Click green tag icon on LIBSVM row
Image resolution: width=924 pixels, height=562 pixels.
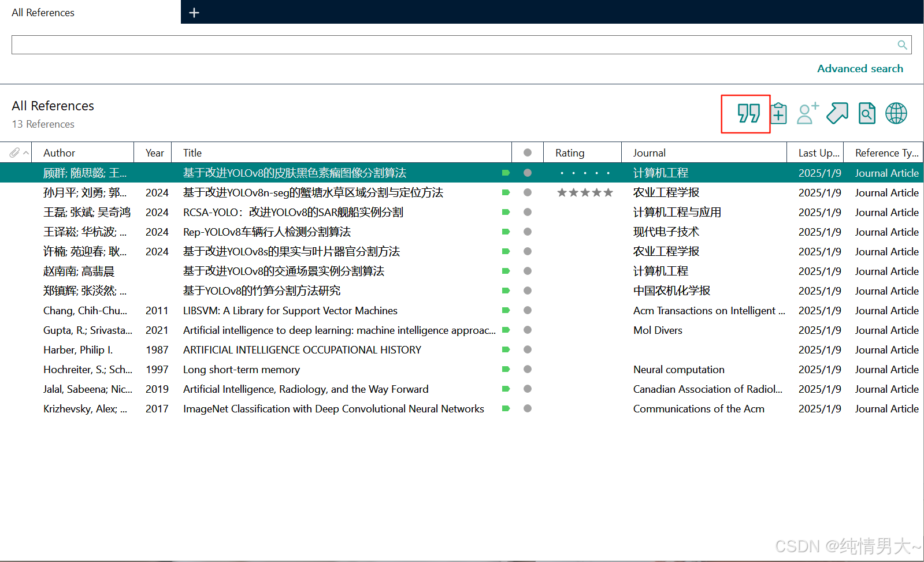(506, 310)
